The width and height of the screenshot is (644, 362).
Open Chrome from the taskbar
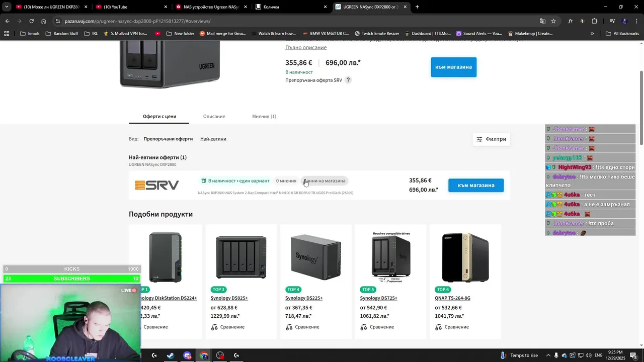pyautogui.click(x=204, y=355)
